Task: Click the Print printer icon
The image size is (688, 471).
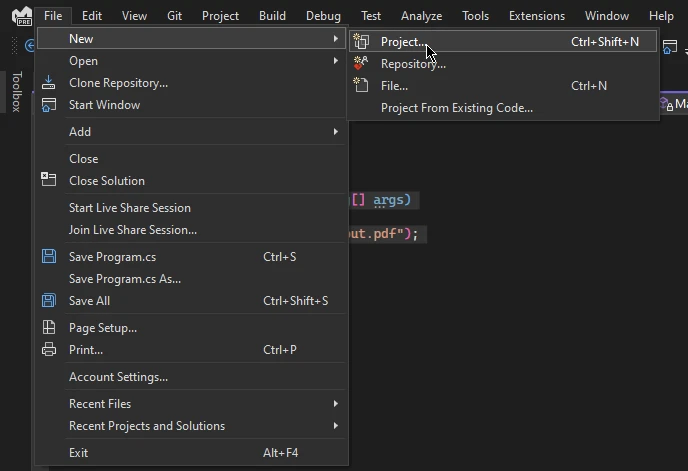Action: pyautogui.click(x=48, y=350)
